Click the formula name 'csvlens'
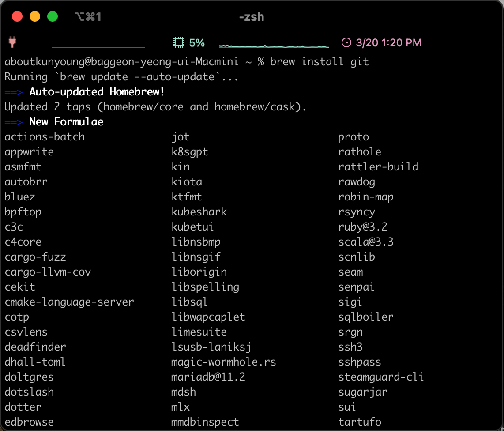Image resolution: width=504 pixels, height=431 pixels. pyautogui.click(x=26, y=332)
